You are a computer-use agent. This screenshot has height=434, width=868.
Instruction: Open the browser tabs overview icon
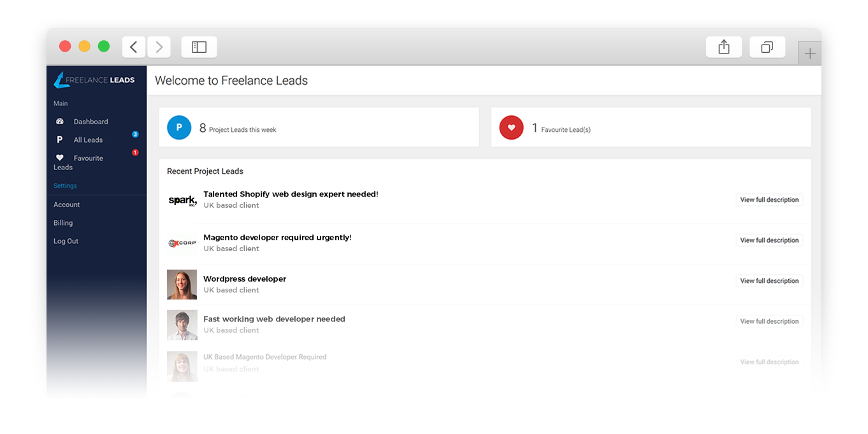pyautogui.click(x=767, y=47)
